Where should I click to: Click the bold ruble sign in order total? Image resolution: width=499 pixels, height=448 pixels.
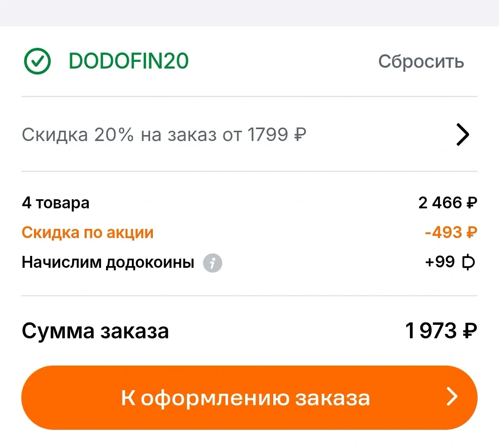pyautogui.click(x=470, y=331)
